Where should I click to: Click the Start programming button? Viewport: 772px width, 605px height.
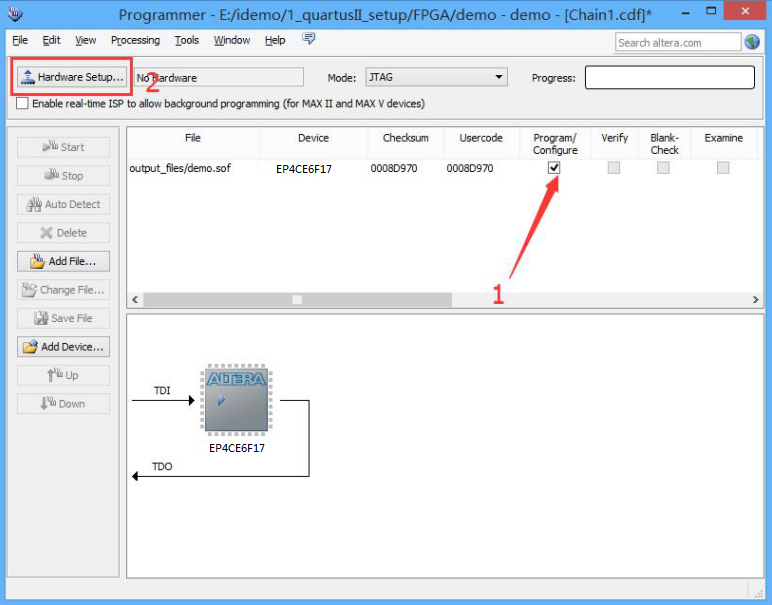[x=63, y=147]
